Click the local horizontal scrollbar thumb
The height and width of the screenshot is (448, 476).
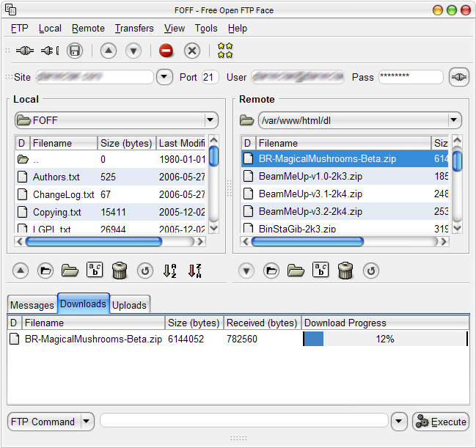(x=94, y=242)
